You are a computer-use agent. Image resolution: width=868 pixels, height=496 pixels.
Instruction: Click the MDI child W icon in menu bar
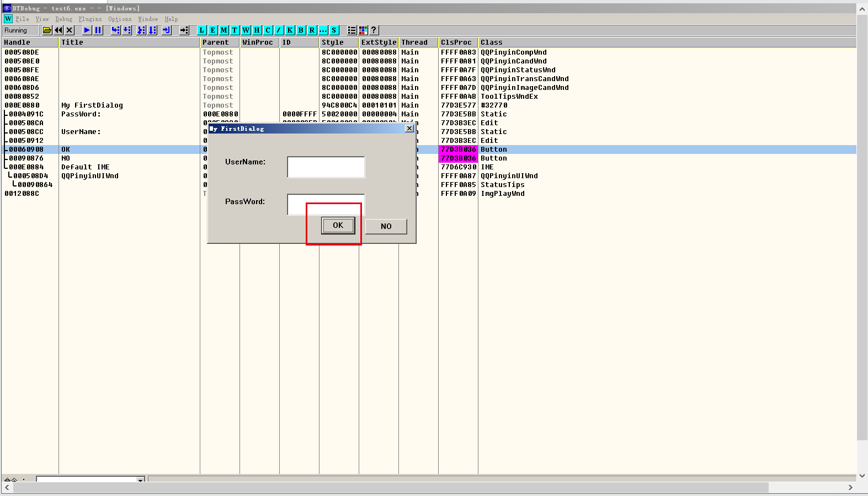8,19
